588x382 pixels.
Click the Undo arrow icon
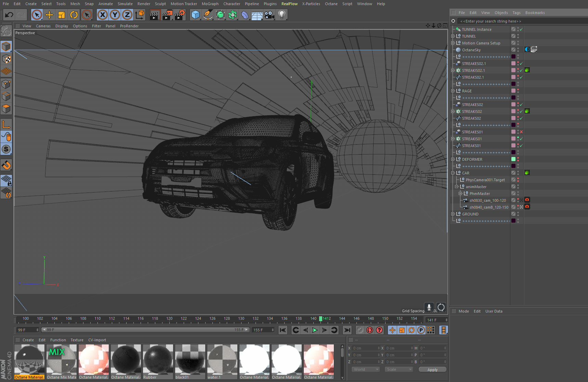click(x=9, y=15)
